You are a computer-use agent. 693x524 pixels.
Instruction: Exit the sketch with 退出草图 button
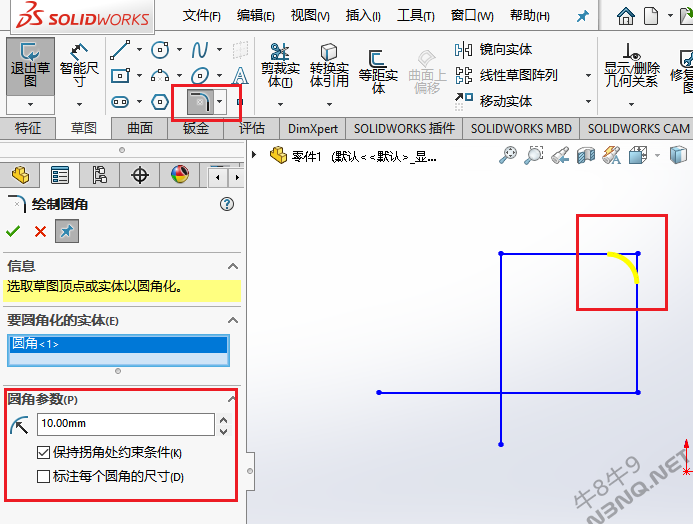[30, 66]
